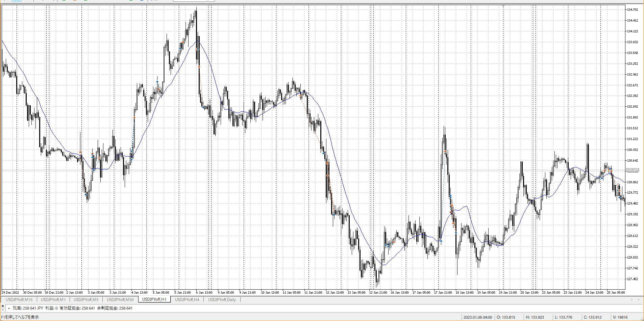The height and width of the screenshot is (321, 644).
Task: Switch to the USDJPYoff,M15 chart tab
Action: point(19,299)
